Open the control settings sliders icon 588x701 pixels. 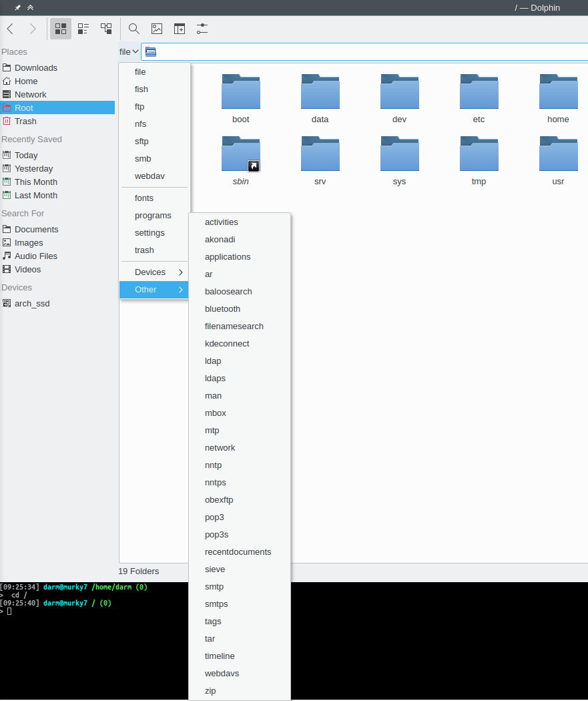point(202,29)
